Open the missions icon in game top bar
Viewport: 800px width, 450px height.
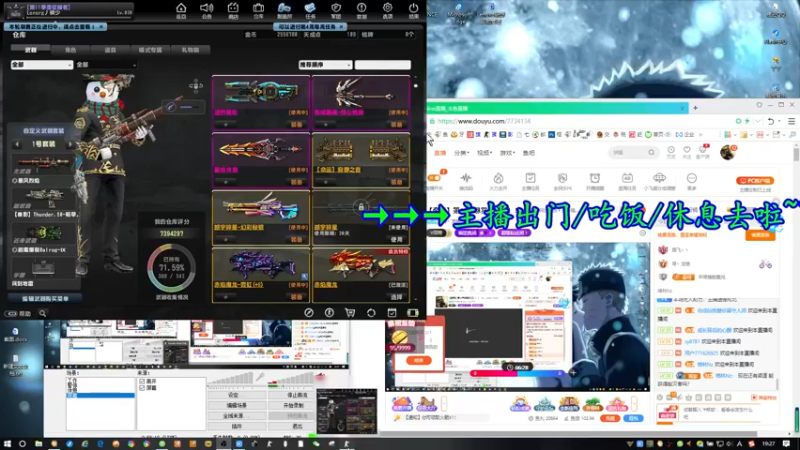[x=310, y=10]
